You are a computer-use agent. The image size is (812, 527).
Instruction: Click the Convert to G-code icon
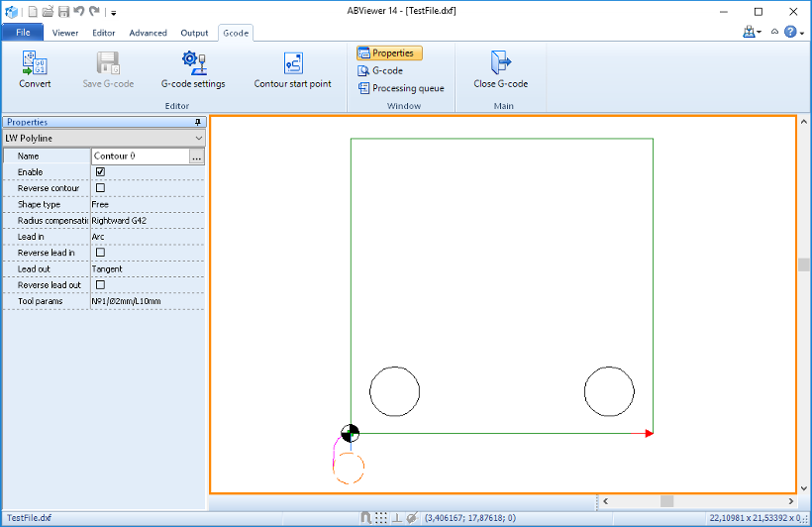click(x=35, y=62)
